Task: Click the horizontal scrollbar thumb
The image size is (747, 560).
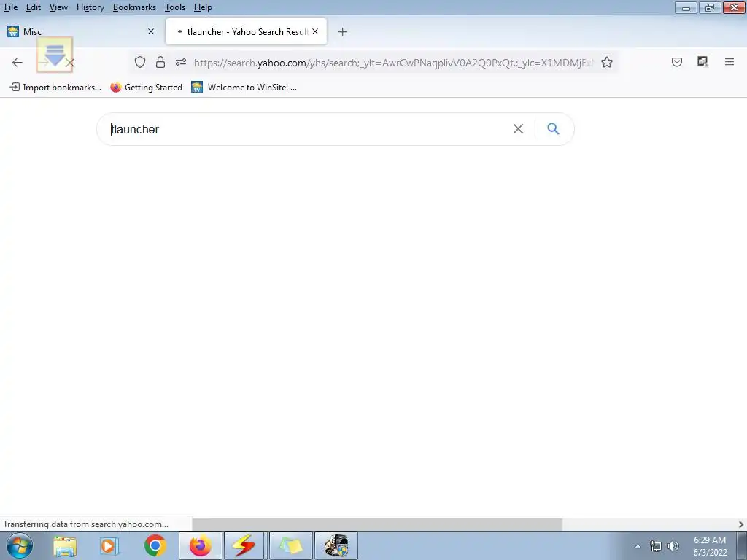Action: 377,524
